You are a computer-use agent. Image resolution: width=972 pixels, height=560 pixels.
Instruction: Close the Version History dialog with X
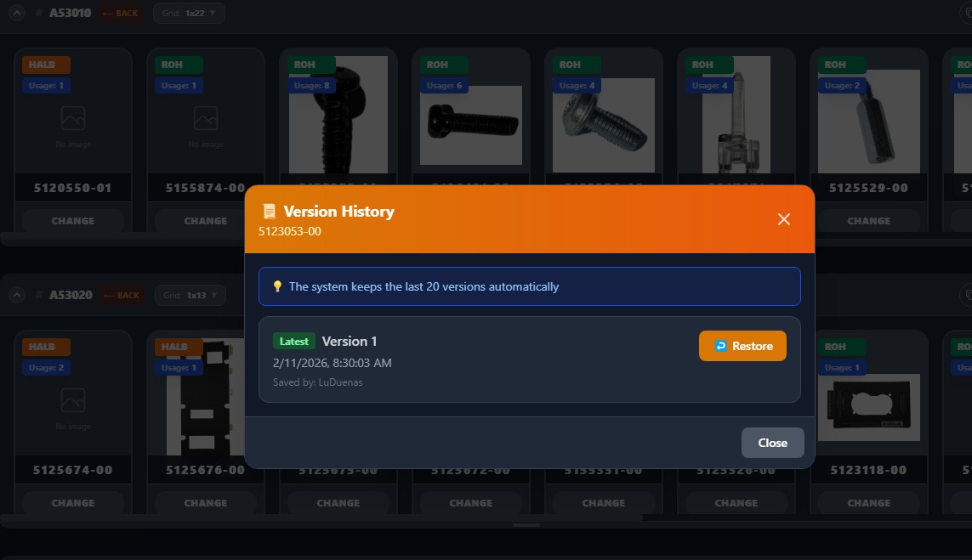click(x=783, y=219)
